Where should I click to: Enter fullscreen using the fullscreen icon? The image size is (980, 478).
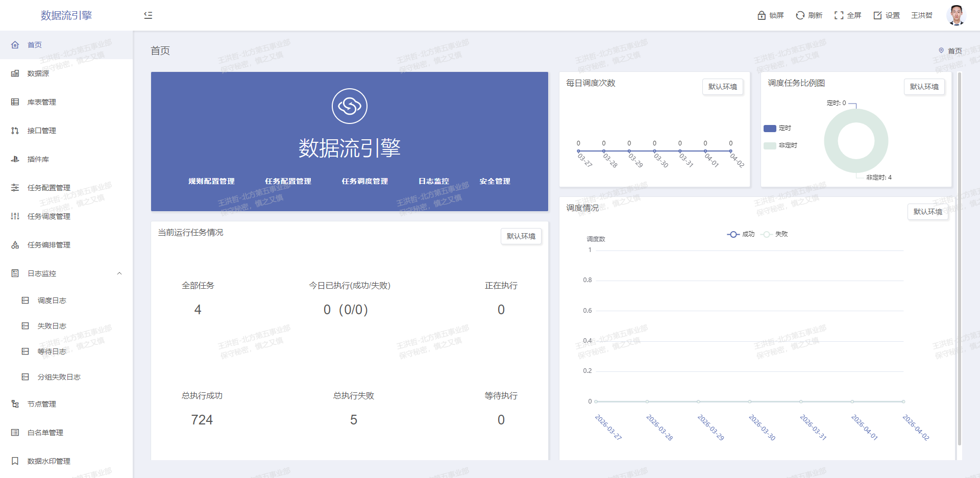tap(839, 15)
